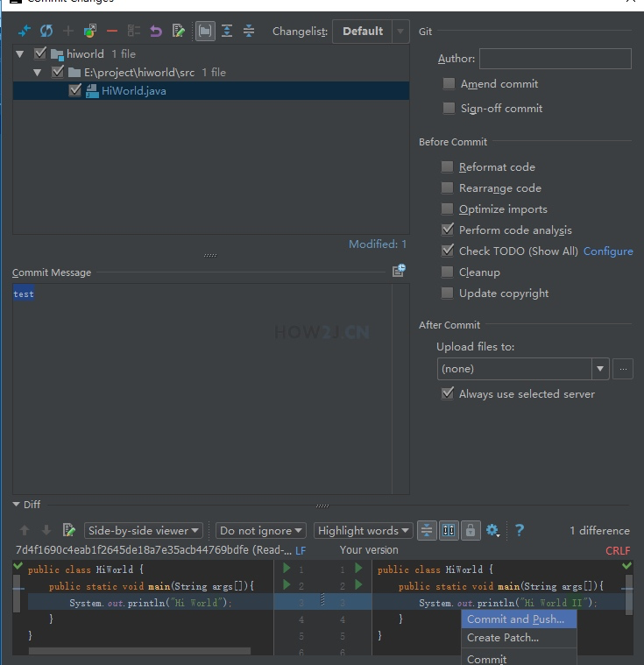Click the diff help question mark
The width and height of the screenshot is (644, 665).
click(x=520, y=530)
